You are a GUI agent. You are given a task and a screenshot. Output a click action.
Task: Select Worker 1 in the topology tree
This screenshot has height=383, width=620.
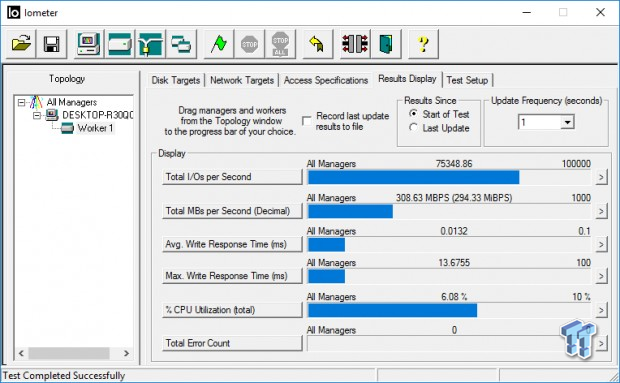coord(95,128)
